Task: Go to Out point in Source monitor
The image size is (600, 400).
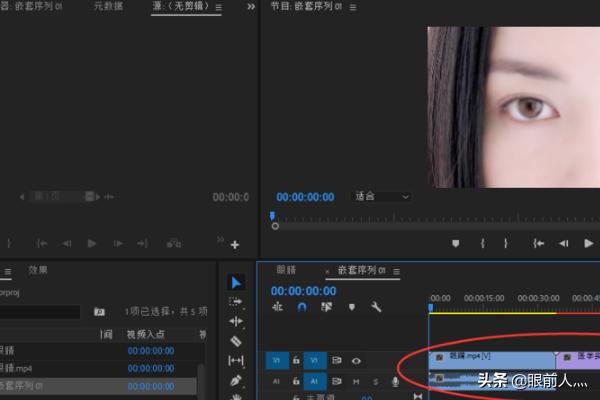Action: tap(142, 243)
